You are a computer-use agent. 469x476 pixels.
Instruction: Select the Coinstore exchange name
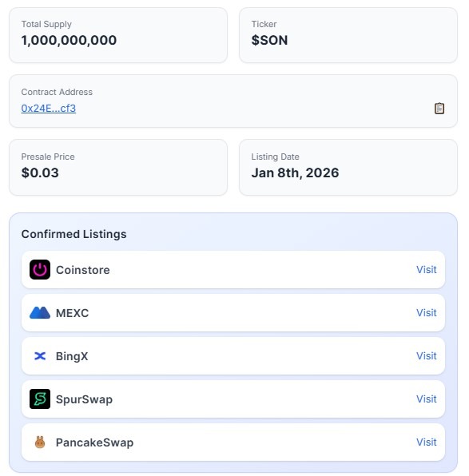point(83,270)
